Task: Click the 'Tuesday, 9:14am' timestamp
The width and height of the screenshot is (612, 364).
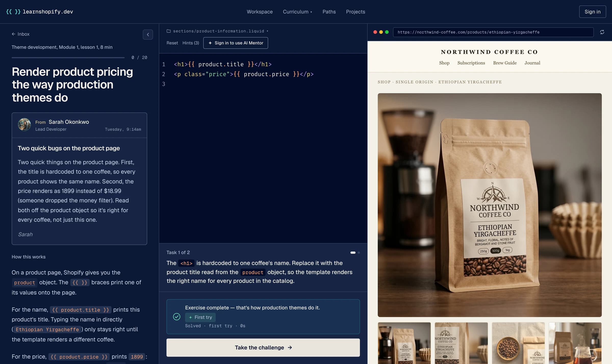Action: pos(123,129)
